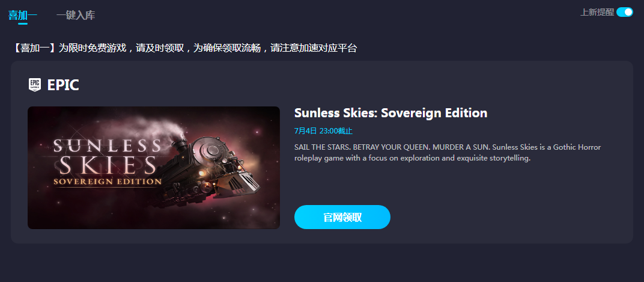Click the white knob of the reminder switch
The width and height of the screenshot is (644, 282).
click(628, 13)
